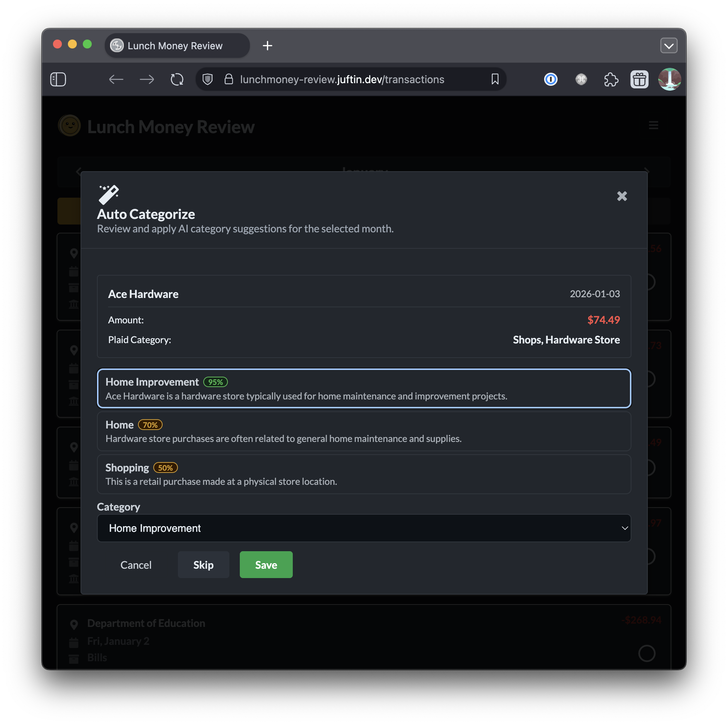Viewport: 728px width, 725px height.
Task: Reload the page with the refresh icon
Action: [177, 79]
